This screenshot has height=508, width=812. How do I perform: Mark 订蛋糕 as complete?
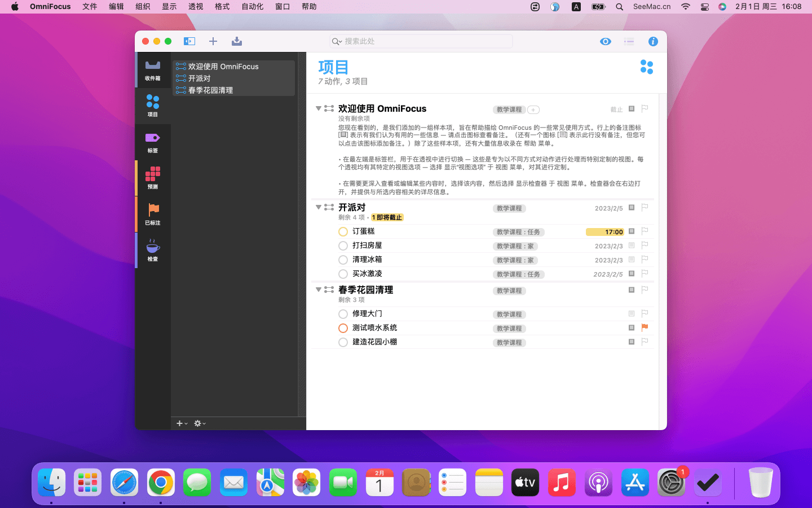pyautogui.click(x=343, y=231)
